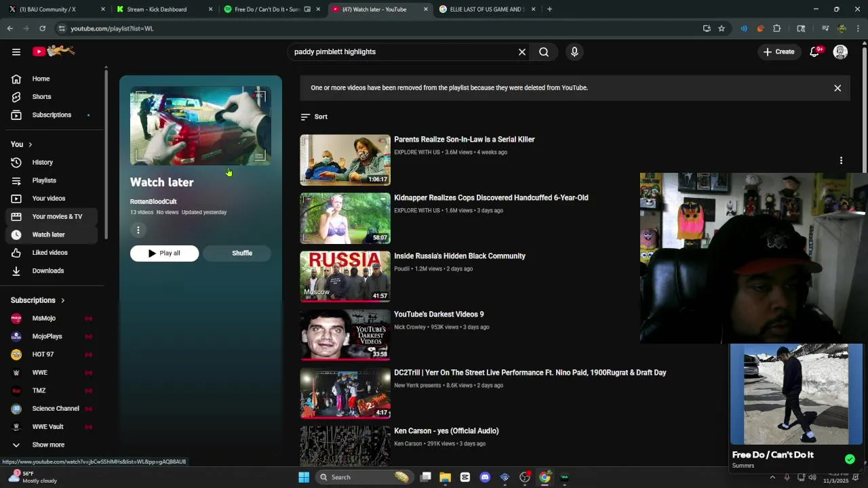
Task: Expand the You section chevron
Action: [x=30, y=144]
